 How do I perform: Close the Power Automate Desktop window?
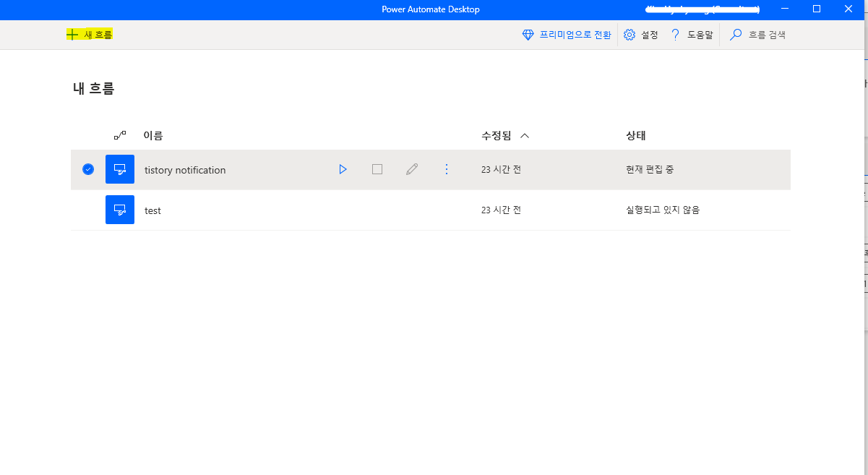click(848, 9)
